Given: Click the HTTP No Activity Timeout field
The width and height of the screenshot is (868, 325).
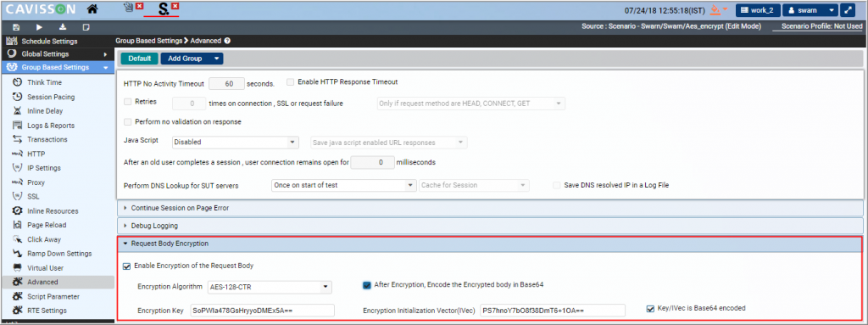Looking at the screenshot, I should [x=227, y=84].
